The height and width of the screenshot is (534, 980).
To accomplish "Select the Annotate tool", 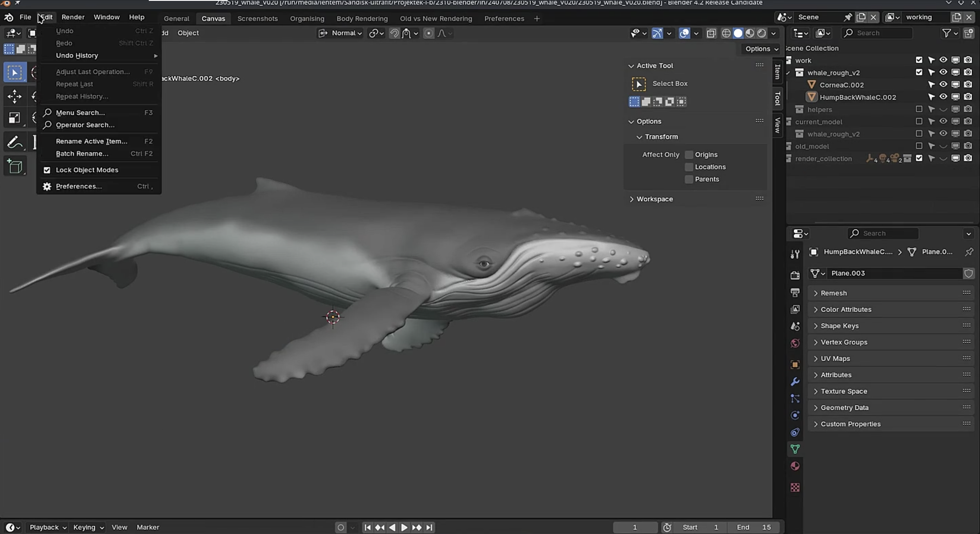I will tap(15, 142).
